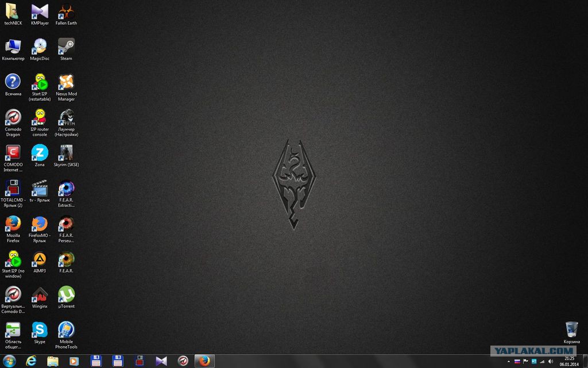Open the volume speaker tray icon

[x=551, y=362]
